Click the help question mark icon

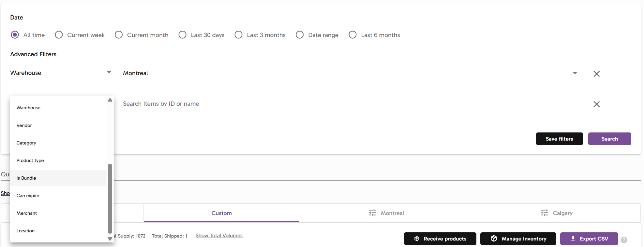tap(624, 240)
